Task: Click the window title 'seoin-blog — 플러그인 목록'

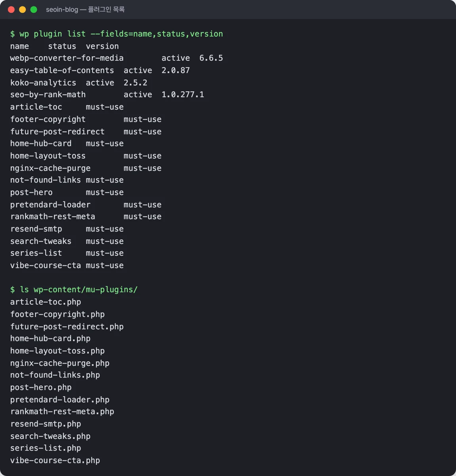Action: [x=85, y=10]
